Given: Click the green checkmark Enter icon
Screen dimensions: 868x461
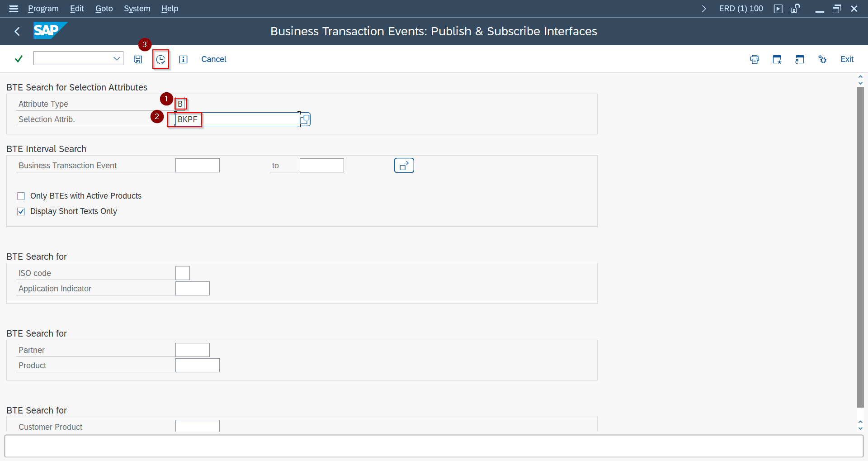Looking at the screenshot, I should coord(19,59).
